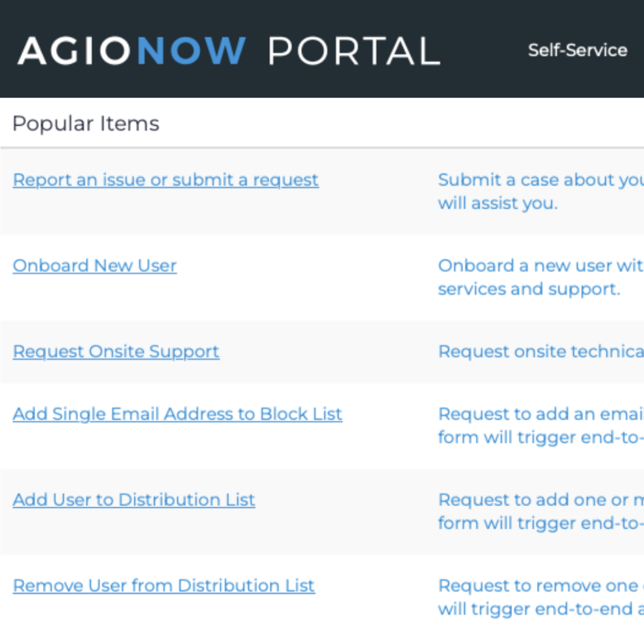Open 'Report an issue or submit a request'

[166, 180]
